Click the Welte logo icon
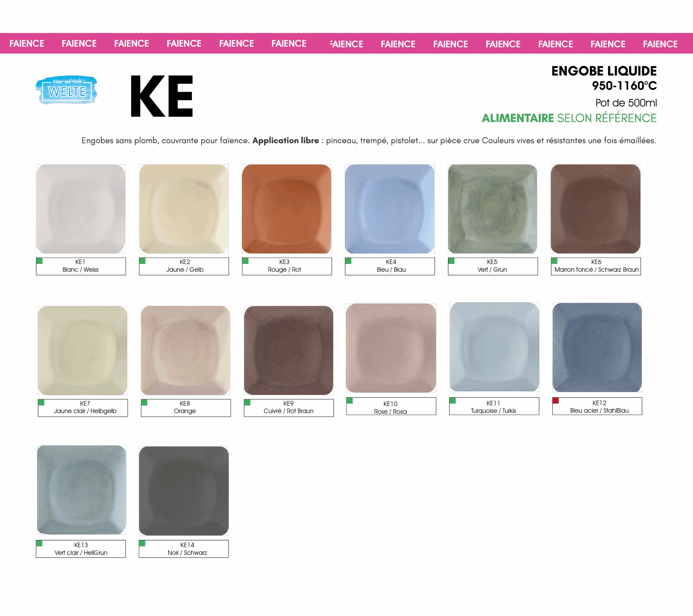Image resolution: width=693 pixels, height=616 pixels. (66, 90)
